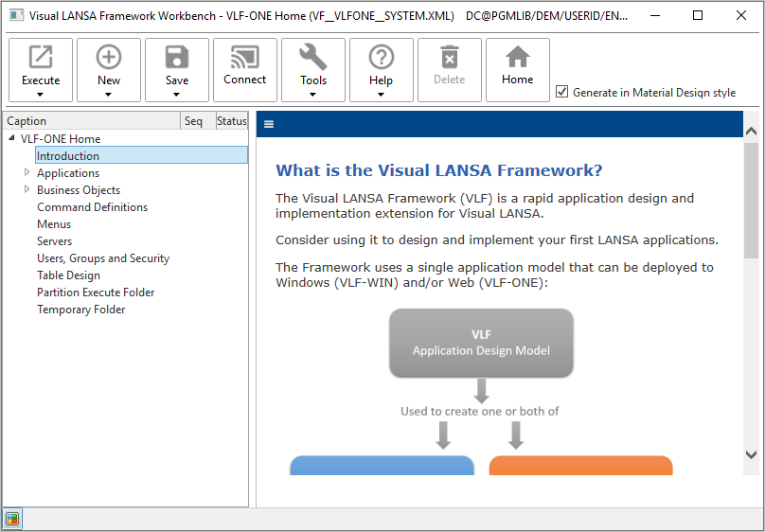Select Temporary Folder in the tree
The width and height of the screenshot is (765, 532).
[81, 310]
